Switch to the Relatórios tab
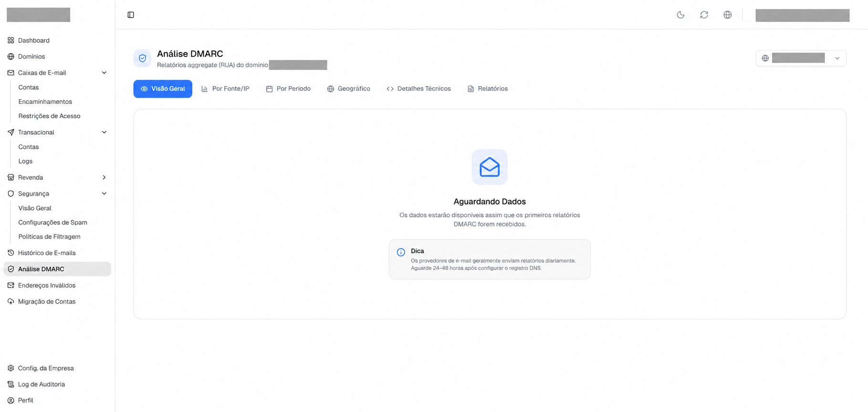Image resolution: width=868 pixels, height=412 pixels. (x=487, y=89)
